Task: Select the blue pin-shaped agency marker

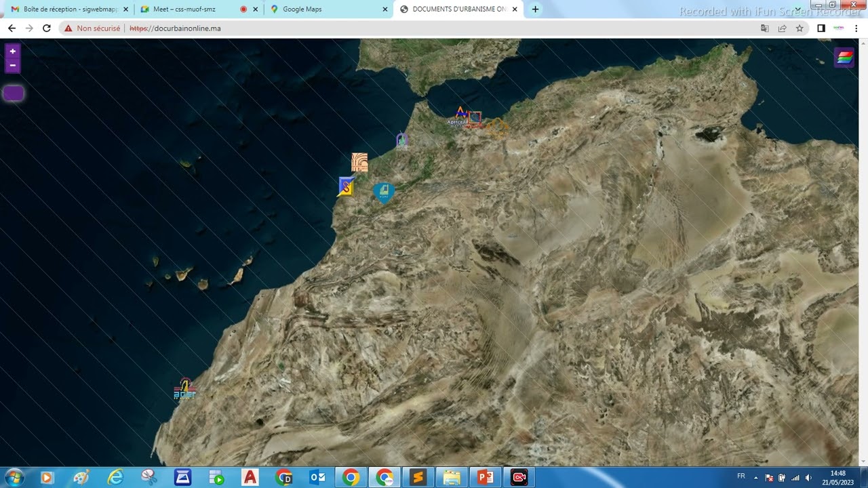Action: (384, 193)
